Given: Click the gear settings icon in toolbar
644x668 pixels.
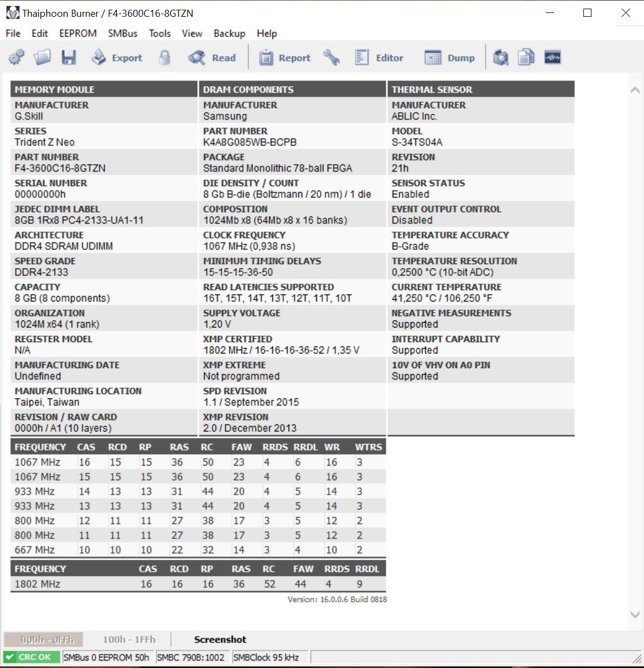Looking at the screenshot, I should [x=16, y=57].
